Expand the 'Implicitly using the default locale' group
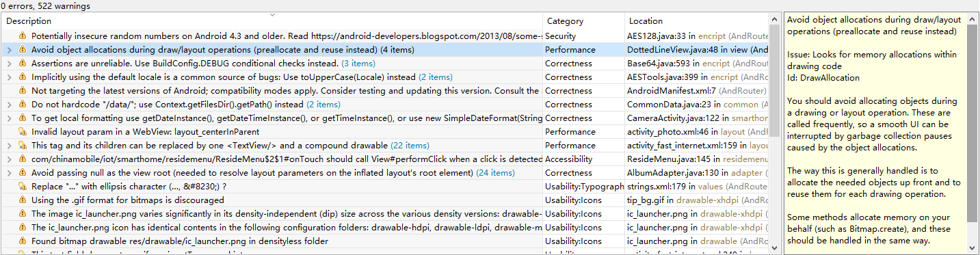Screen dimensions: 980x255 (9, 77)
